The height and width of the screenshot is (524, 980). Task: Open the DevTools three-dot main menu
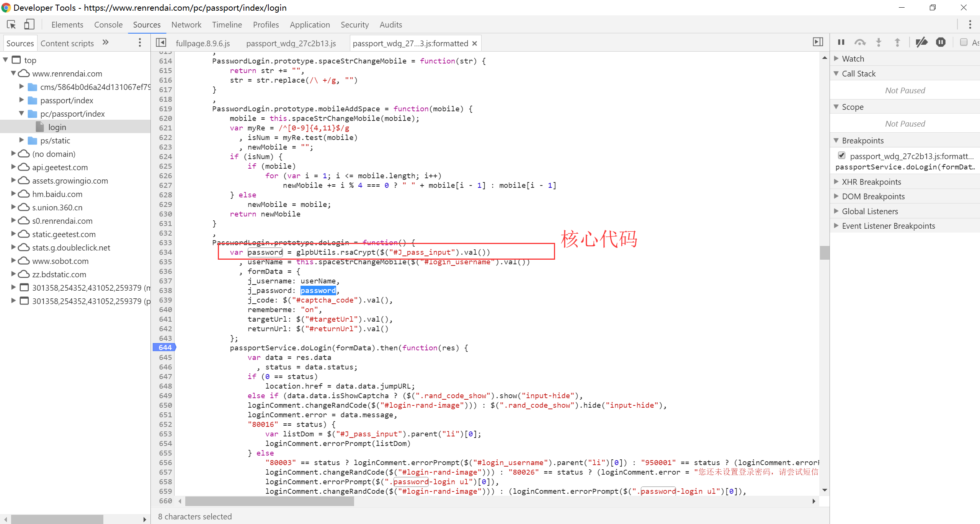[970, 25]
